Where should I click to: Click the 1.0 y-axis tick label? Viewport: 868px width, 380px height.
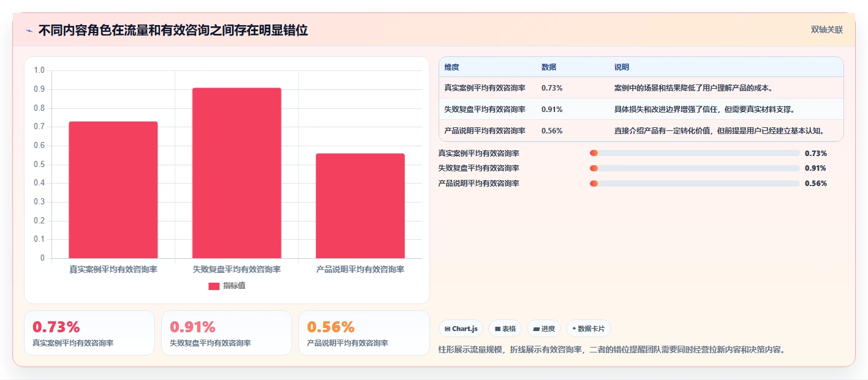(x=39, y=70)
